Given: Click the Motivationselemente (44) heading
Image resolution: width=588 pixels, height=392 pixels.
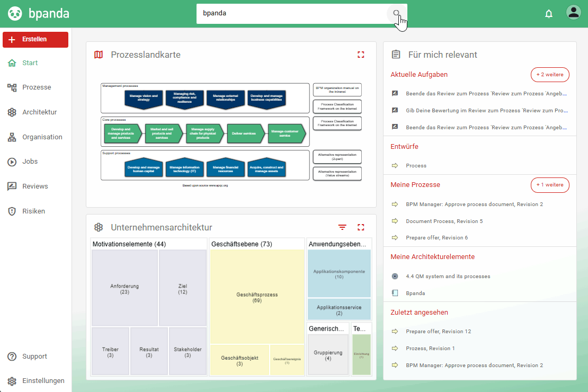Looking at the screenshot, I should coord(129,244).
